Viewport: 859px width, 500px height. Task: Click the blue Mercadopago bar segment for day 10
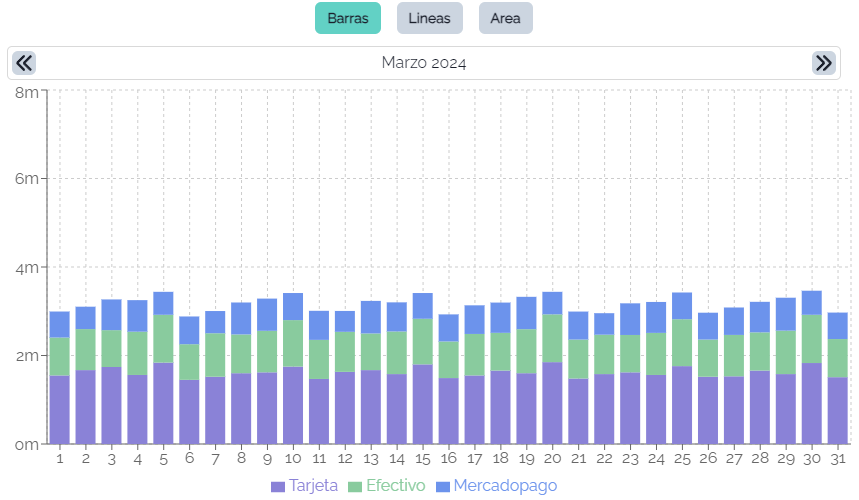tap(293, 307)
